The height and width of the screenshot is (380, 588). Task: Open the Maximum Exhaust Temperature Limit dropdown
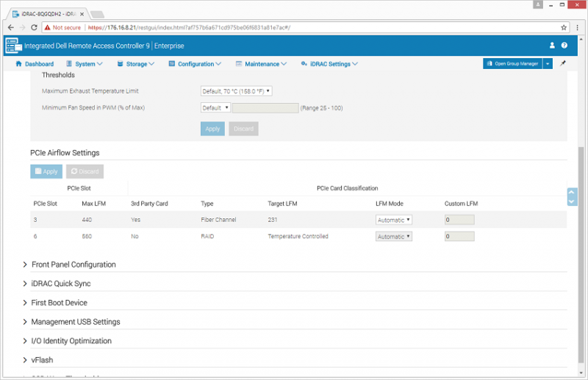[236, 91]
